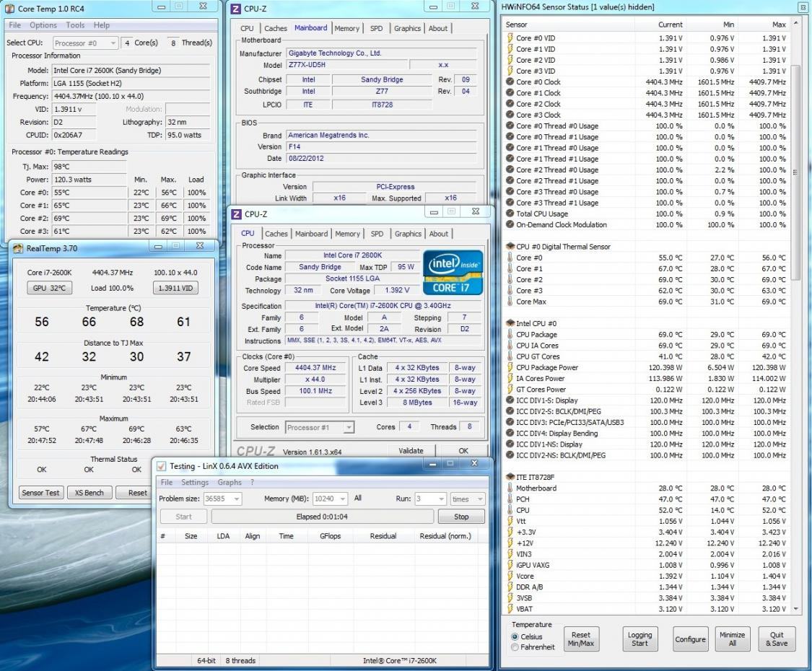Click the voltage icon beside VBAT
The height and width of the screenshot is (671, 812).
[x=510, y=609]
